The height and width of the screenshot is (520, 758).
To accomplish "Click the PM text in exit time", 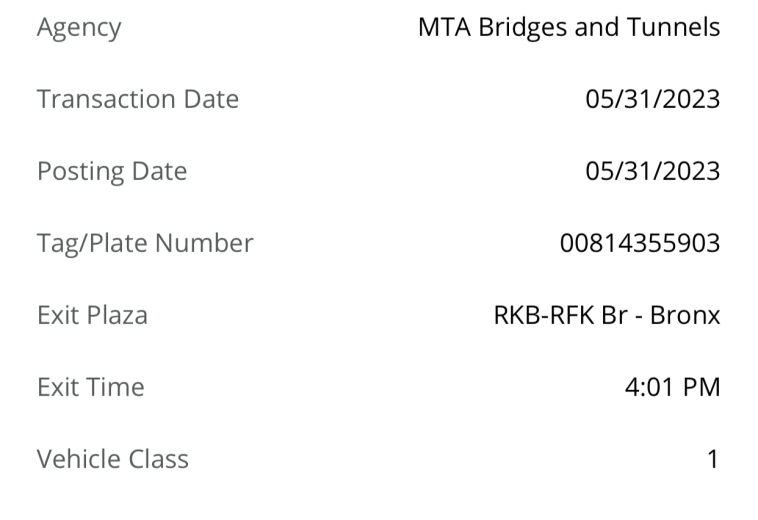I will (701, 387).
